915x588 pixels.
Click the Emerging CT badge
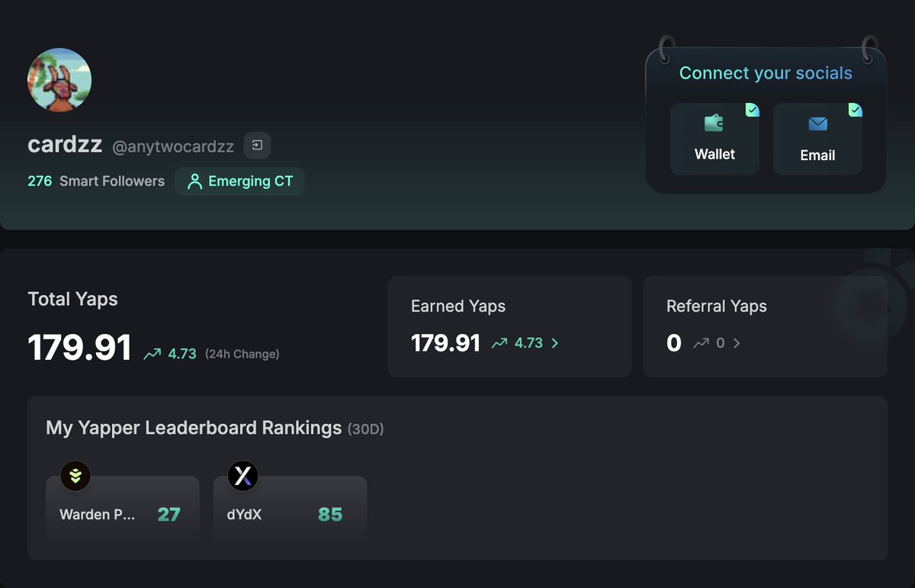click(239, 182)
